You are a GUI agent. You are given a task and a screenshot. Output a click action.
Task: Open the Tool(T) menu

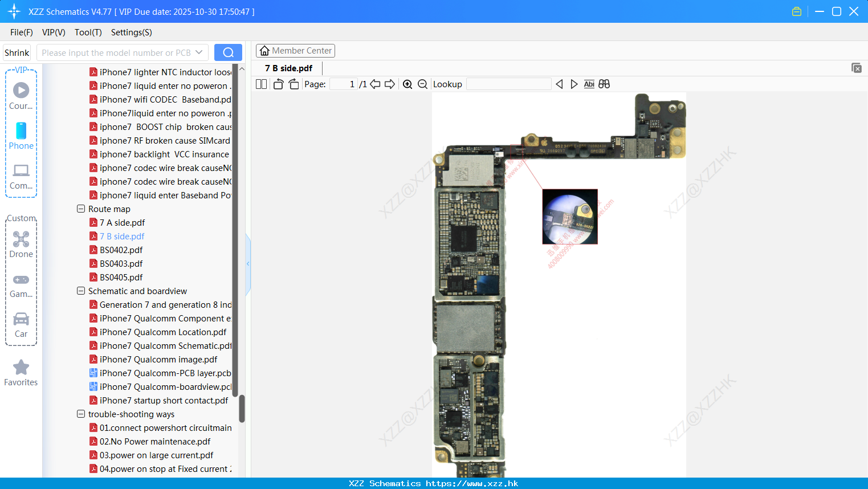(x=88, y=32)
